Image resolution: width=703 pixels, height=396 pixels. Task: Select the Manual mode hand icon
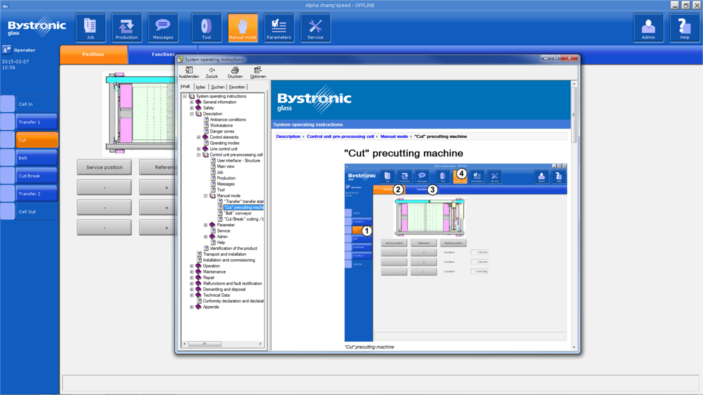tap(243, 28)
